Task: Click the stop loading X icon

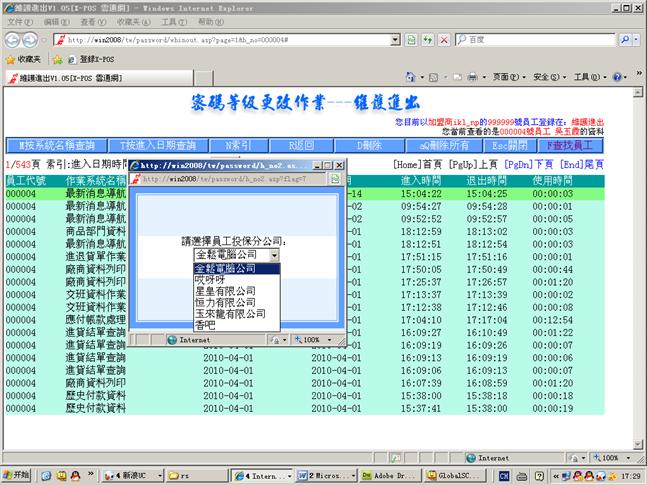Action: [443, 39]
